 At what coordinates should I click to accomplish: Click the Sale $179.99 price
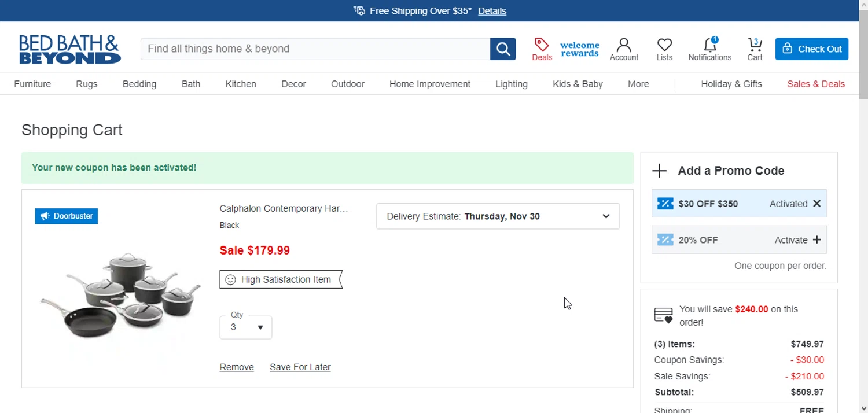pos(255,250)
